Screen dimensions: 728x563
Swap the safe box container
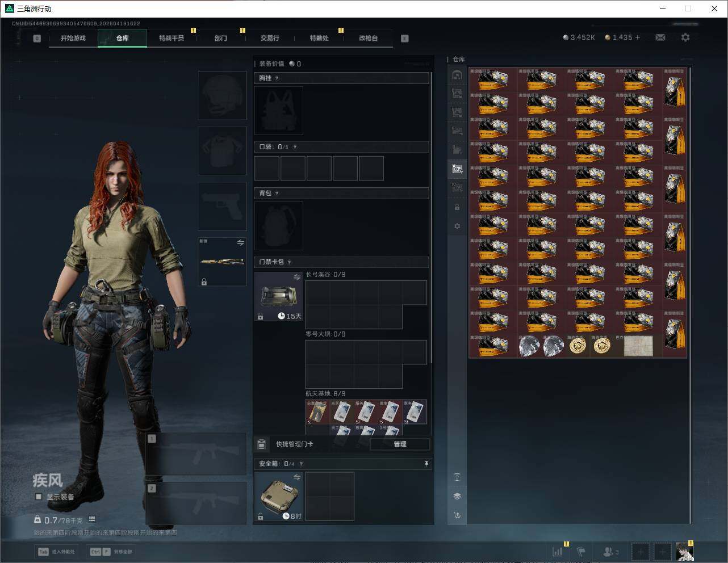coord(296,477)
